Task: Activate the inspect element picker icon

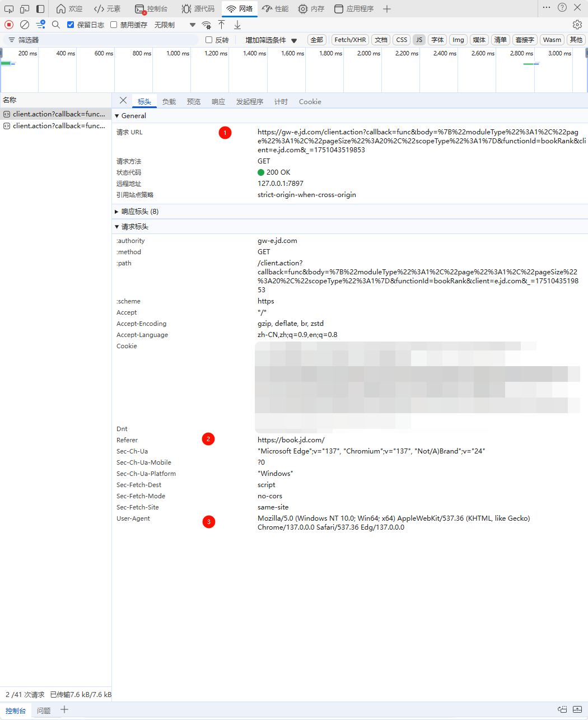Action: click(9, 9)
